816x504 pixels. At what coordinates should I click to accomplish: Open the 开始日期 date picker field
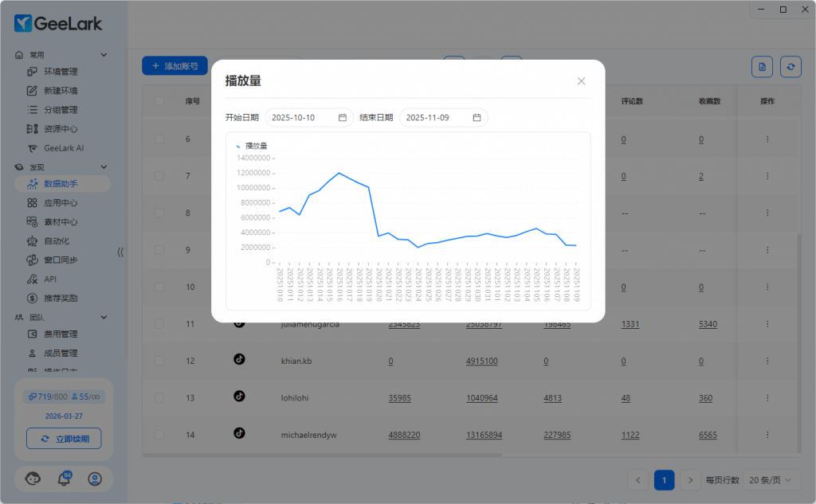tap(308, 118)
